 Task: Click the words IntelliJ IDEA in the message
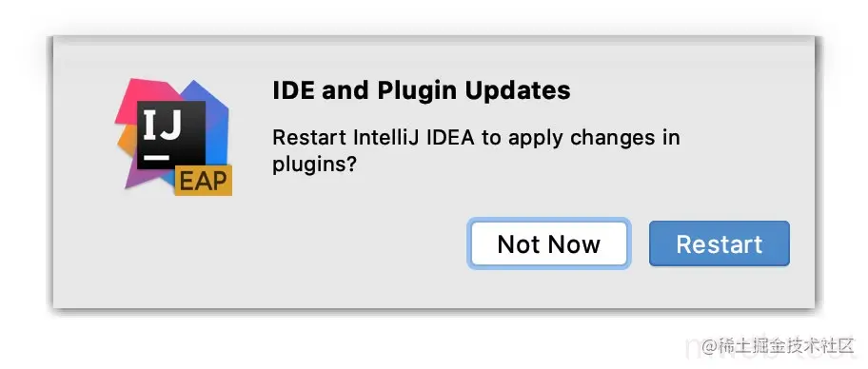[x=414, y=137]
